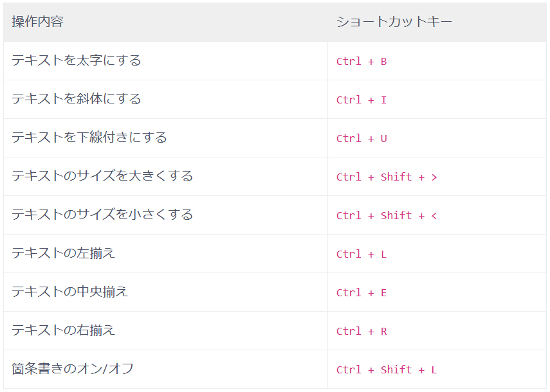Image resolution: width=550 pixels, height=392 pixels.
Task: Click the Ctrl + B shortcut code
Action: [362, 62]
